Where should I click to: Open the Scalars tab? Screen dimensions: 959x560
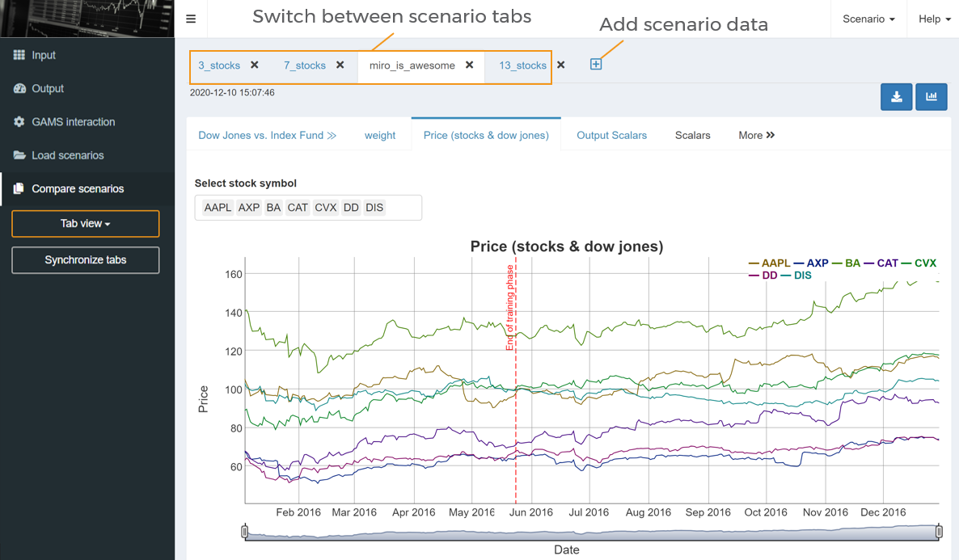(692, 135)
